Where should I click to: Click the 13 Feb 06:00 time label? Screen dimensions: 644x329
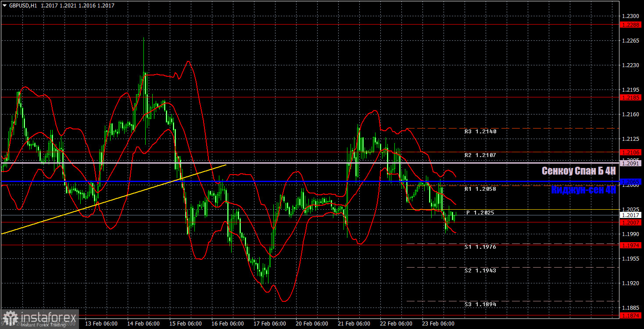coord(101,324)
